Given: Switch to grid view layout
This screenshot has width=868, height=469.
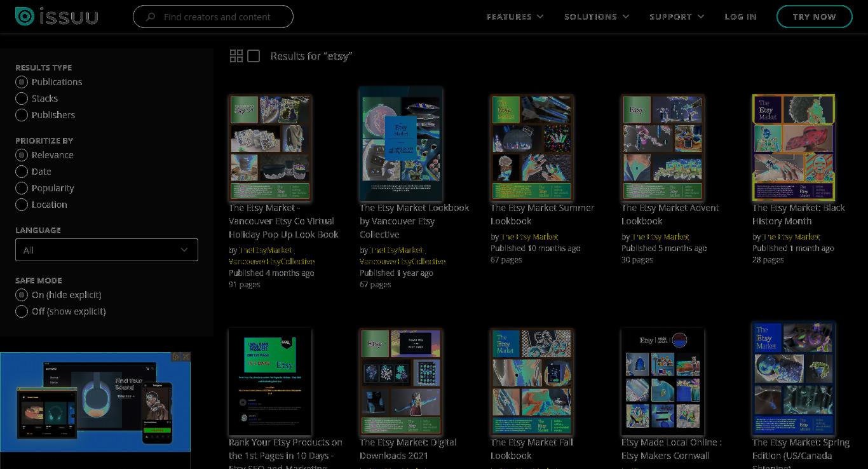Looking at the screenshot, I should tap(236, 56).
